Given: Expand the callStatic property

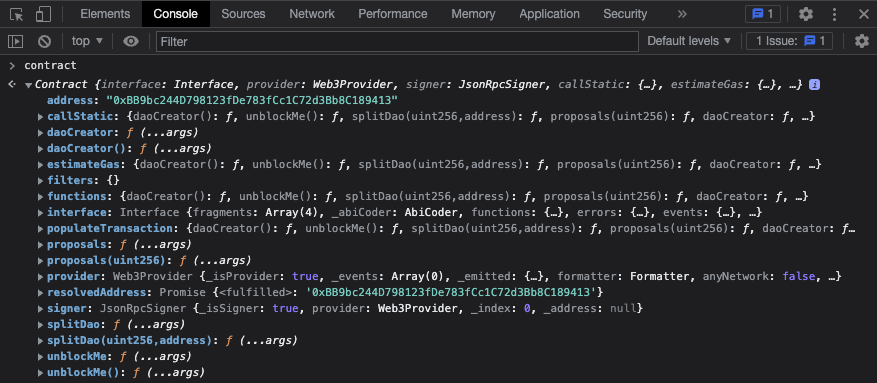Looking at the screenshot, I should pos(40,117).
